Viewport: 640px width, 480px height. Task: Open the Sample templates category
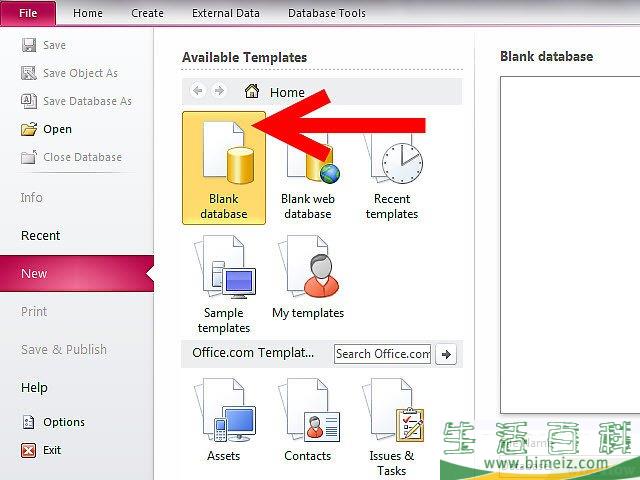224,284
